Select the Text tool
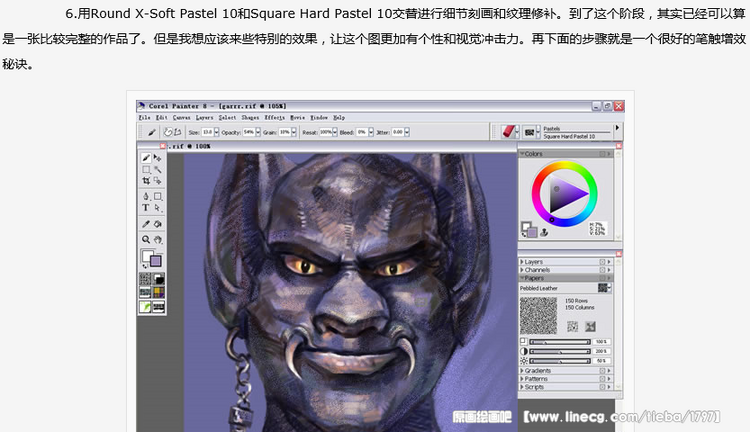750x432 pixels. click(x=146, y=208)
